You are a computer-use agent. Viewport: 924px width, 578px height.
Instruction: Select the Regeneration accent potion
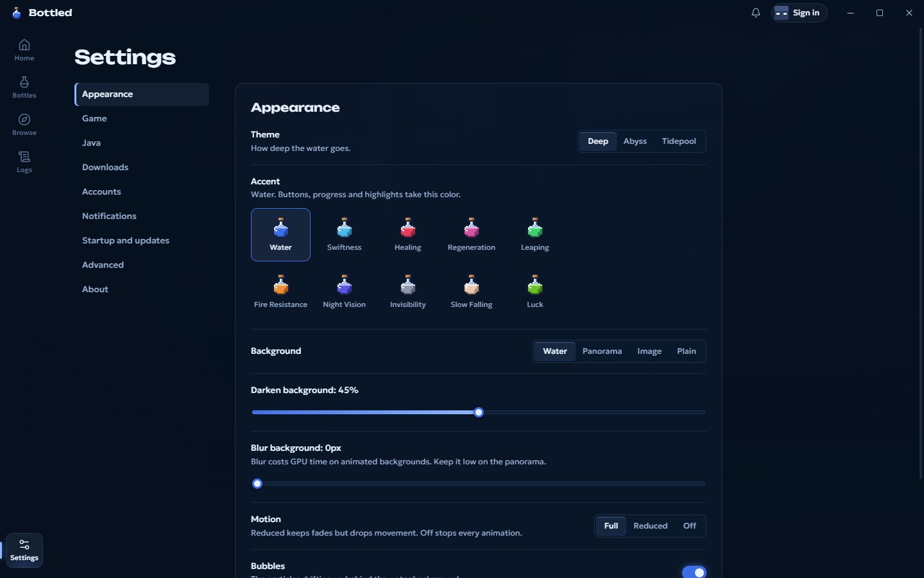472,234
